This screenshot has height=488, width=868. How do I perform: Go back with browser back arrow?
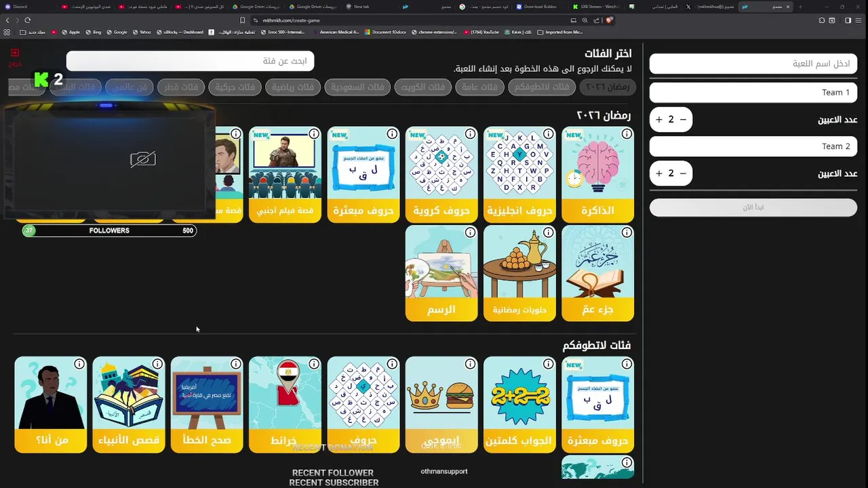7,20
